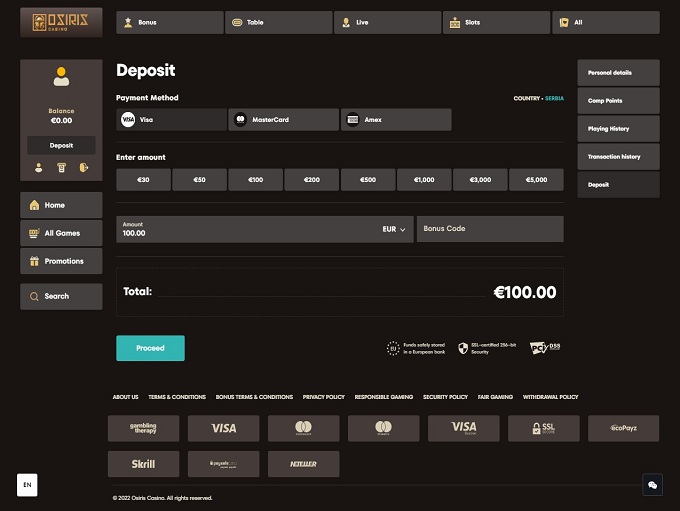Open the live chat bubble icon

pyautogui.click(x=652, y=485)
